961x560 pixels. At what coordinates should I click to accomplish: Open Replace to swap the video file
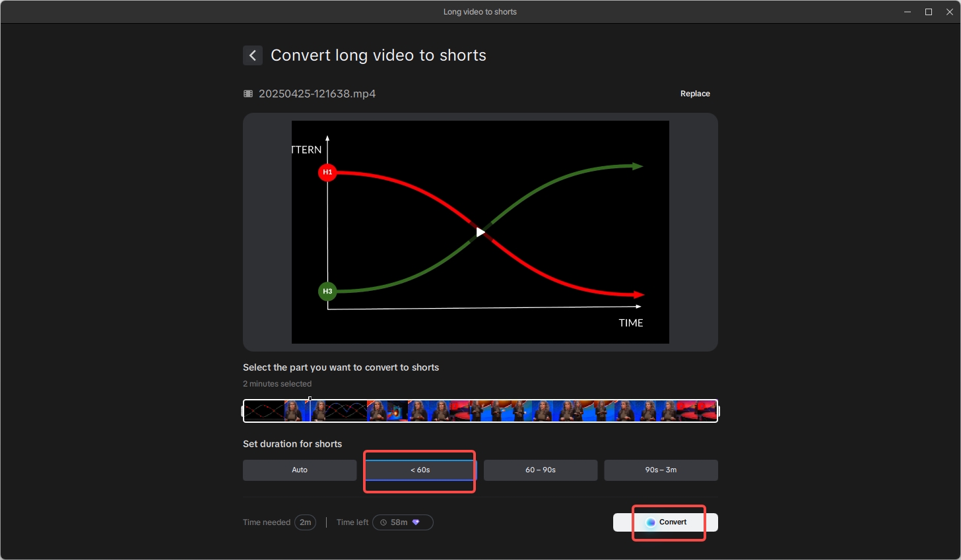[x=695, y=93]
